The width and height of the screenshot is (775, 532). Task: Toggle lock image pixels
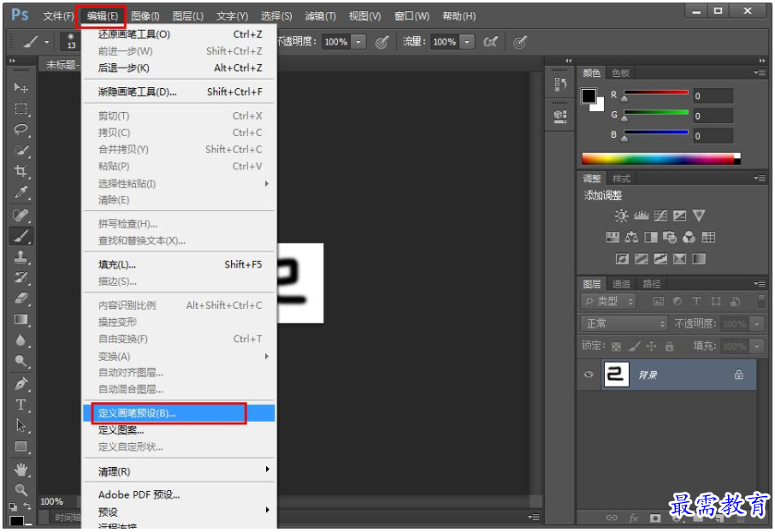point(634,346)
